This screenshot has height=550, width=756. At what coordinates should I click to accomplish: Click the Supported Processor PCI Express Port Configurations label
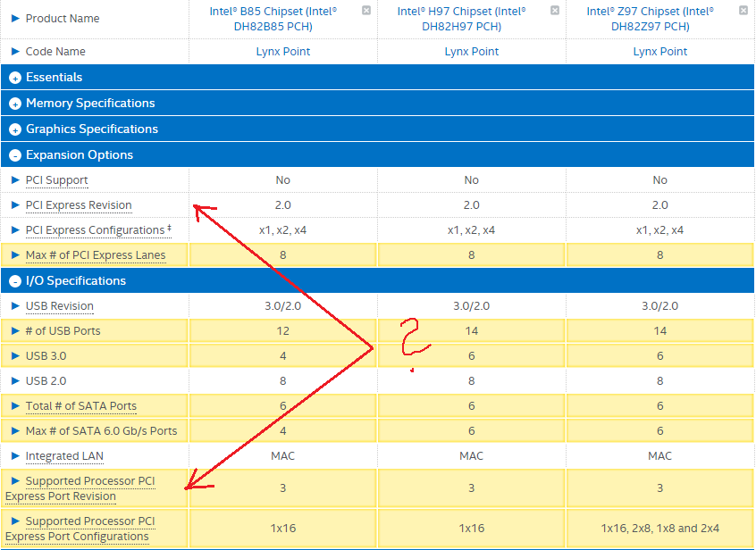(80, 529)
